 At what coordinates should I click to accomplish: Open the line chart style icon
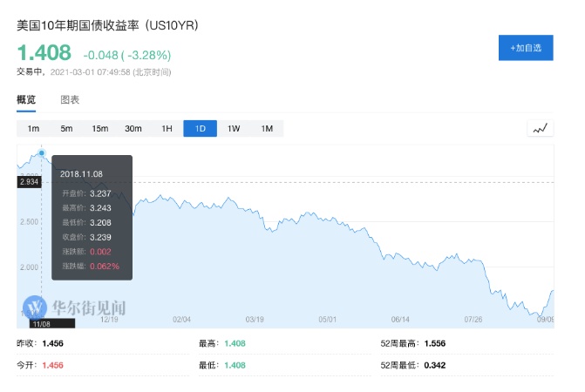pos(541,129)
